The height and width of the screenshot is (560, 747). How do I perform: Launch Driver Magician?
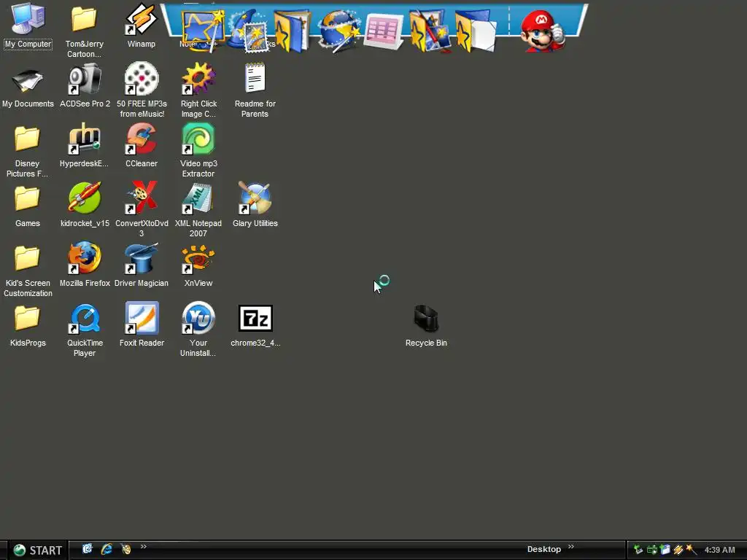pyautogui.click(x=142, y=265)
